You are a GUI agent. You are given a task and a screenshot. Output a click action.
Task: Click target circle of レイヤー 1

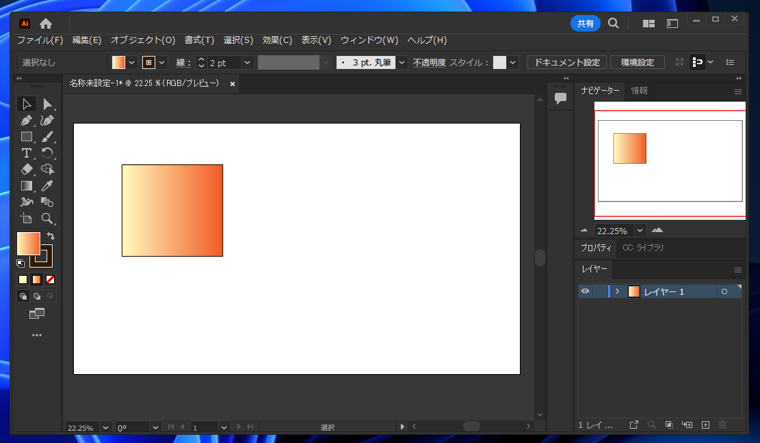click(x=724, y=291)
